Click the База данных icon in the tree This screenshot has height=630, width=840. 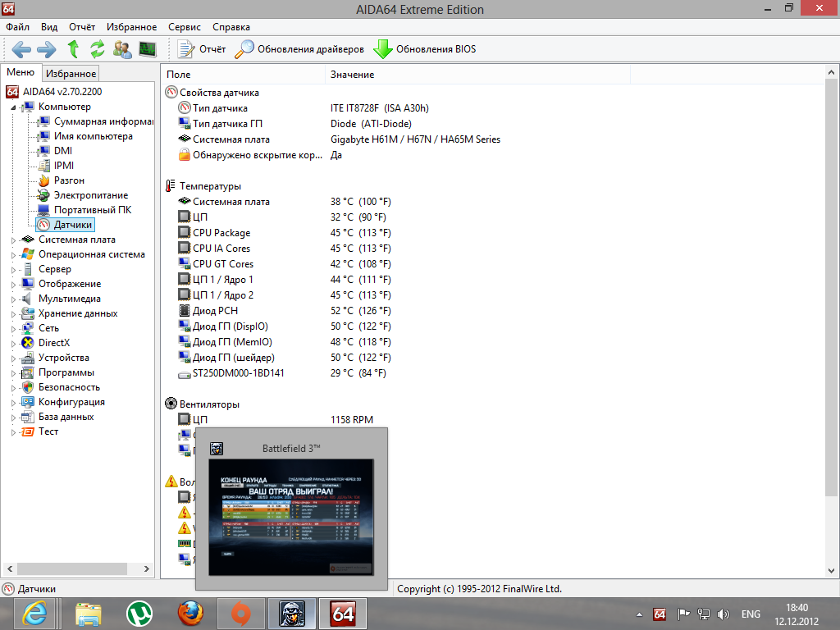click(28, 417)
